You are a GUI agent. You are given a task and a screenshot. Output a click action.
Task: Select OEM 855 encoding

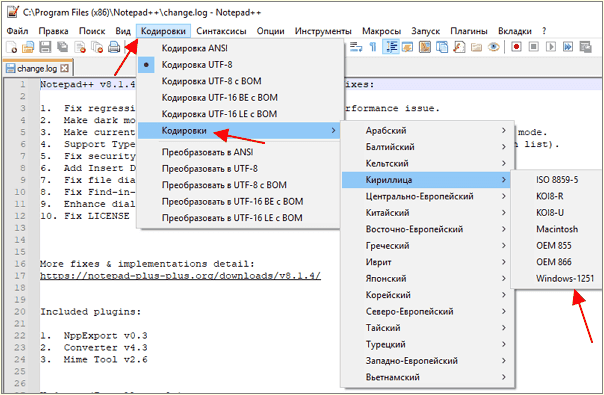pyautogui.click(x=556, y=246)
